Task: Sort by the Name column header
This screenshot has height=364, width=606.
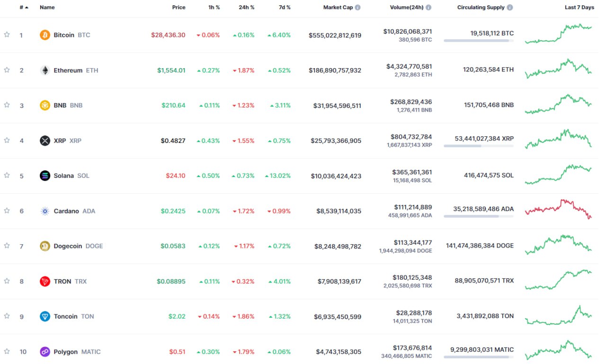Action: coord(47,8)
